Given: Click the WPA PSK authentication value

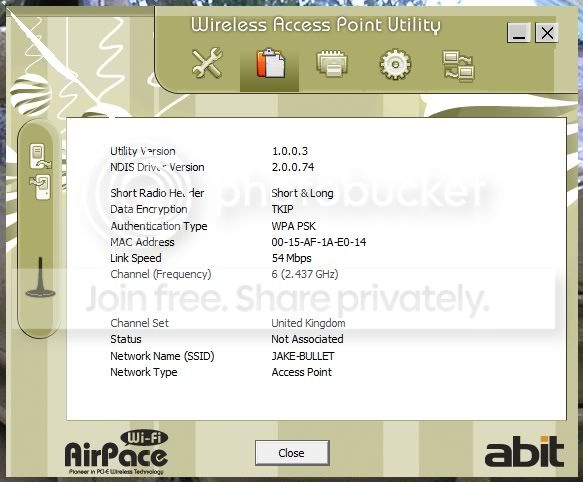Looking at the screenshot, I should 294,226.
